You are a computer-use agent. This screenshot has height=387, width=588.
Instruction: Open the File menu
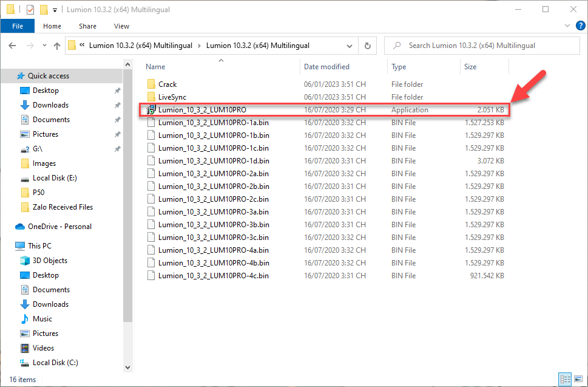pyautogui.click(x=18, y=26)
